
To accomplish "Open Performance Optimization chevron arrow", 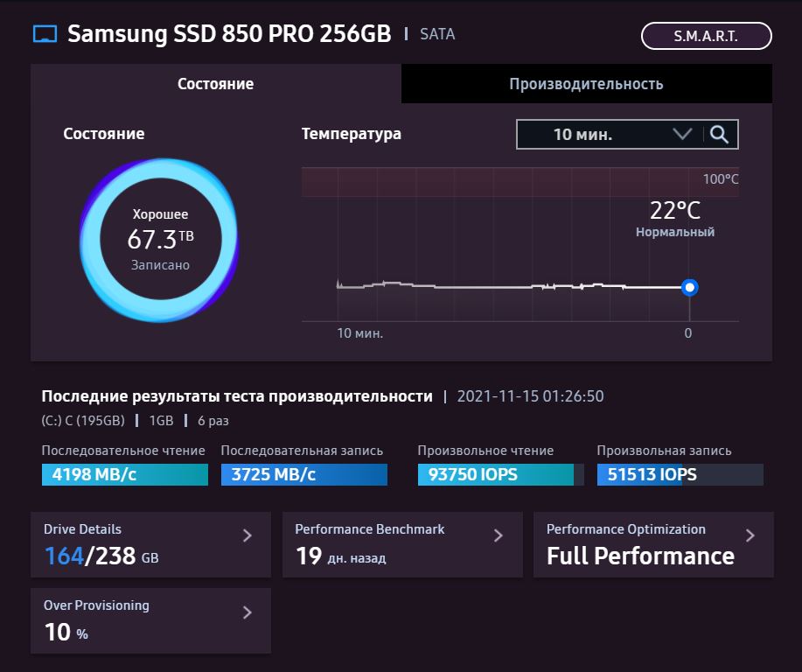I will coord(750,535).
